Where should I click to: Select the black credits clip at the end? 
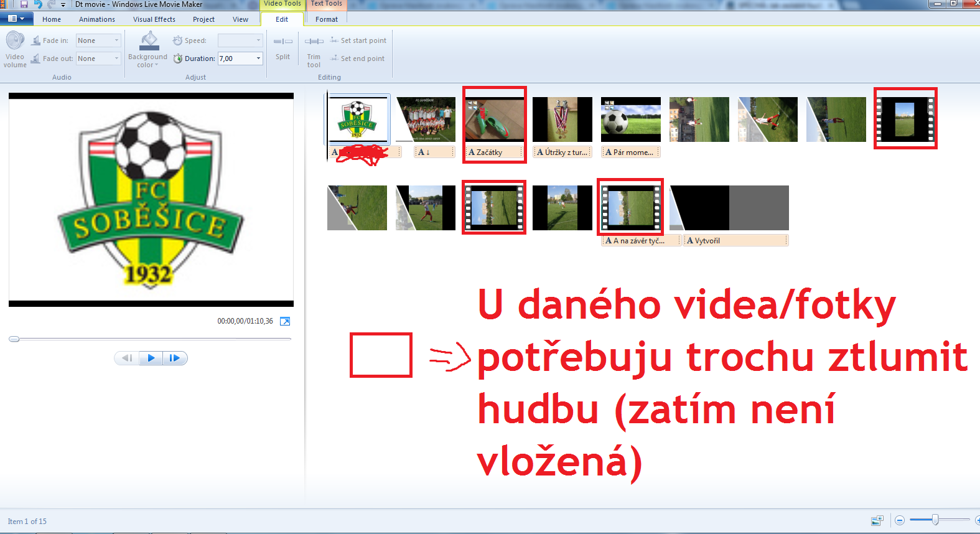pyautogui.click(x=729, y=208)
